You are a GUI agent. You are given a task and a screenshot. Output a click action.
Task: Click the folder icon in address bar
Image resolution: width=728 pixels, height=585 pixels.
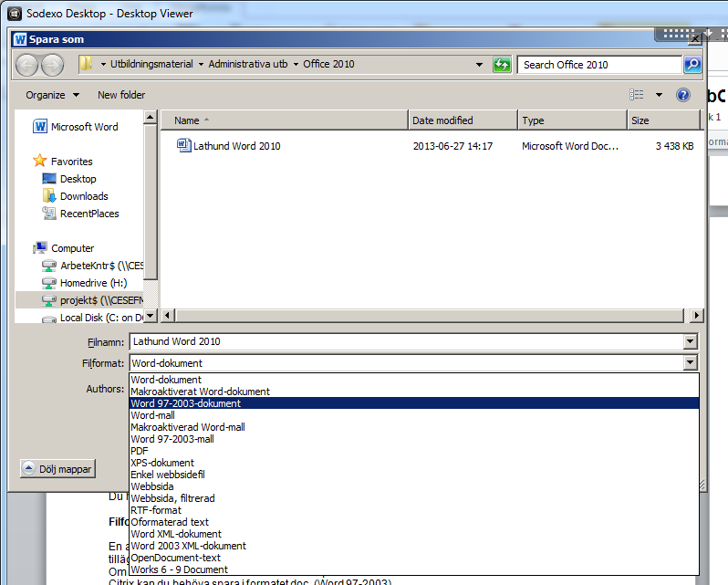pos(87,64)
